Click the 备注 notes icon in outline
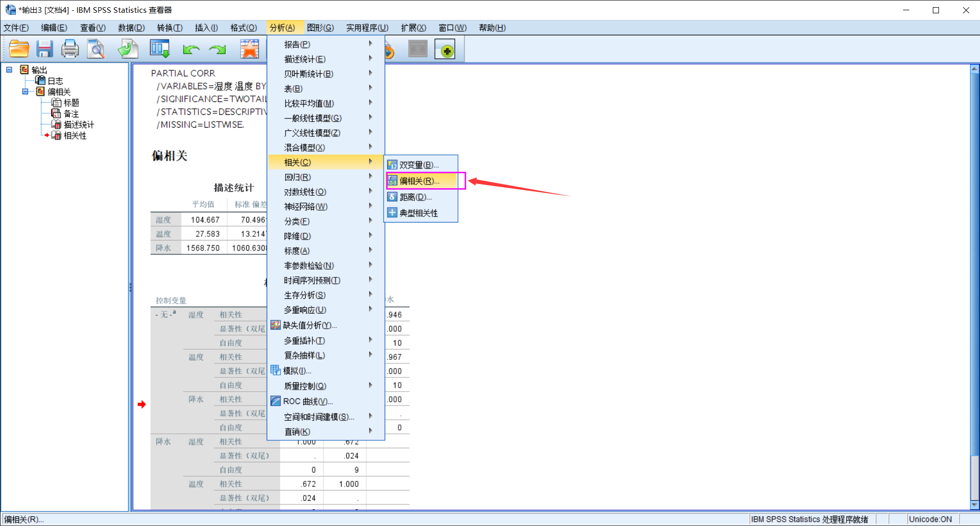 (56, 113)
